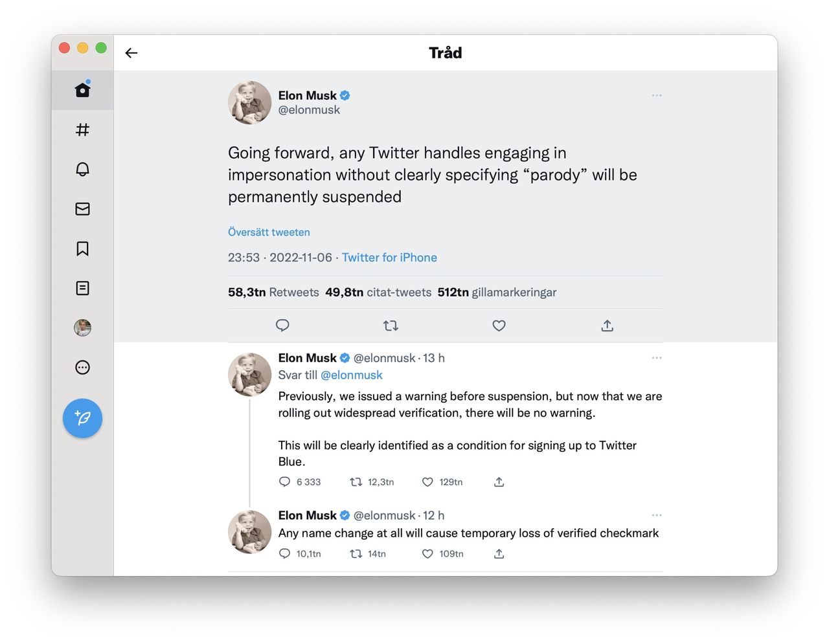The height and width of the screenshot is (644, 829).
Task: Like the main impersonation tweet
Action: (499, 326)
